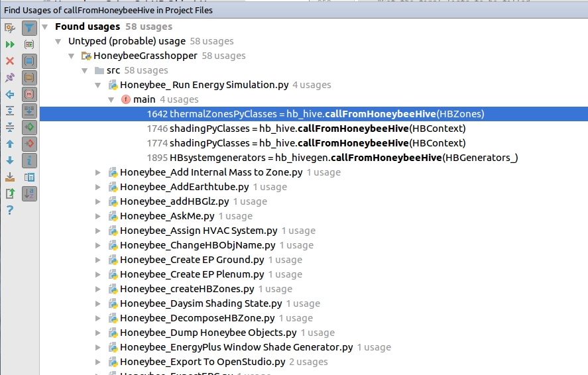Expand Honeybee_addHBGlz.py usages

pyautogui.click(x=98, y=201)
